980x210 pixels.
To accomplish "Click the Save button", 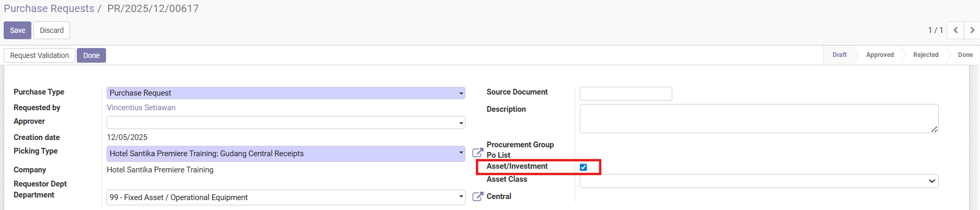I will tap(17, 30).
